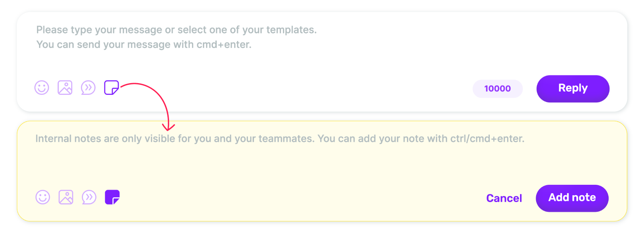Attach an image in the reply box
This screenshot has width=644, height=233.
click(x=65, y=88)
